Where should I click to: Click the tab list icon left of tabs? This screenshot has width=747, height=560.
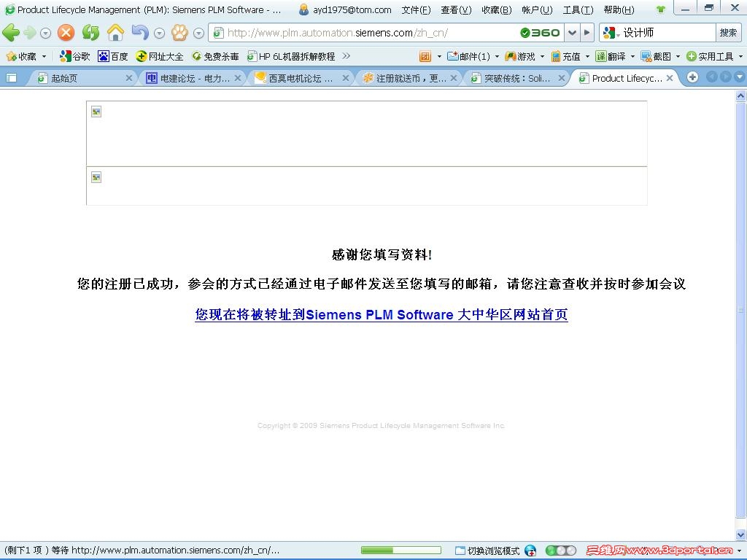click(x=12, y=77)
